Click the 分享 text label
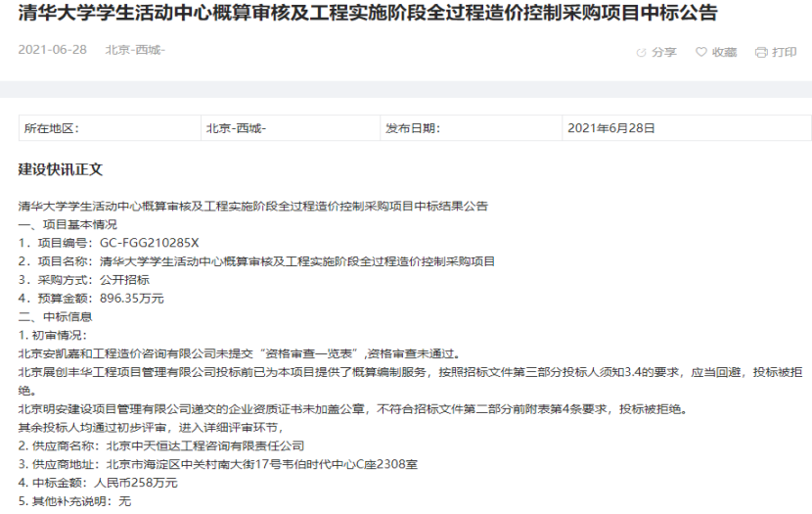The width and height of the screenshot is (812, 514). 664,52
